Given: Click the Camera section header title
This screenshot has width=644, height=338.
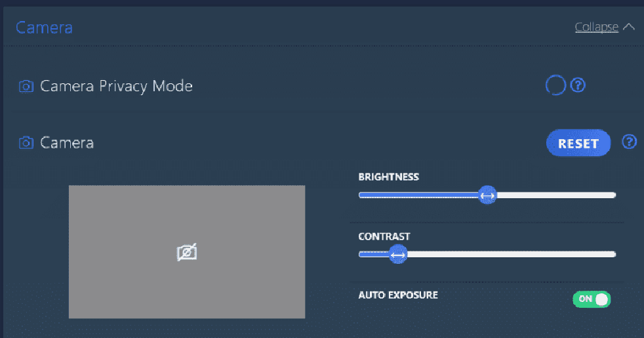Looking at the screenshot, I should tap(44, 28).
